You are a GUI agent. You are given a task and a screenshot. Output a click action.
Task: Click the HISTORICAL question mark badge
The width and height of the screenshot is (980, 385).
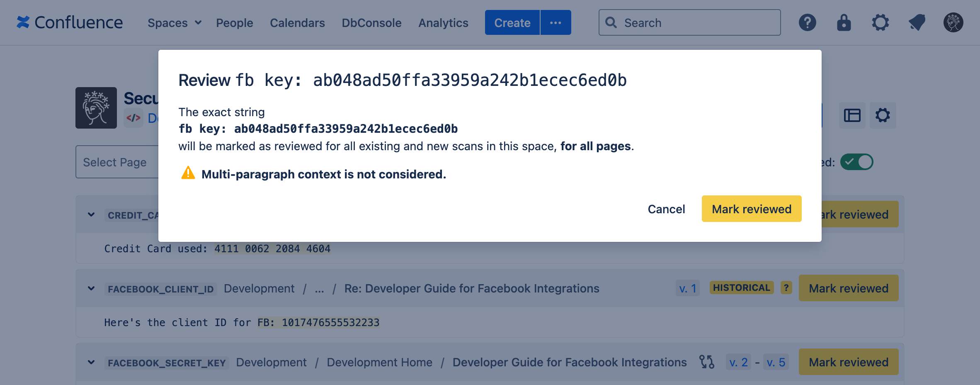coord(786,288)
